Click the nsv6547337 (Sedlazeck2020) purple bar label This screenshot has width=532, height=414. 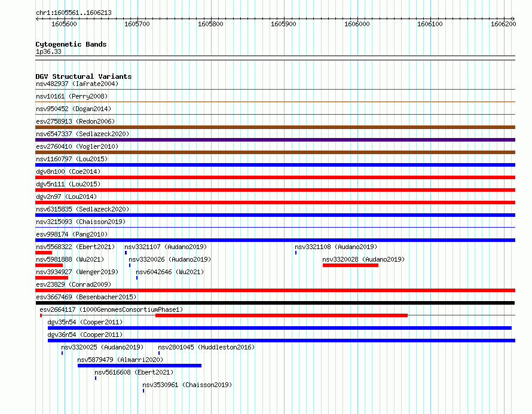click(82, 134)
